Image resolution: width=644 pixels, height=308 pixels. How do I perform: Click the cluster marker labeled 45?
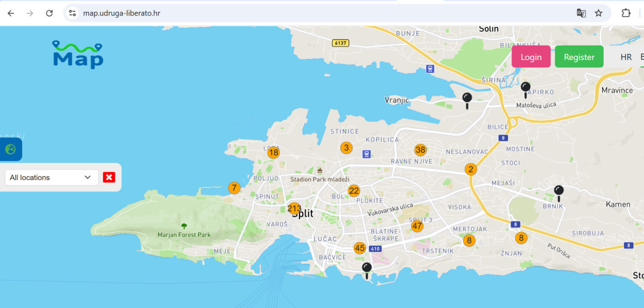pyautogui.click(x=360, y=248)
